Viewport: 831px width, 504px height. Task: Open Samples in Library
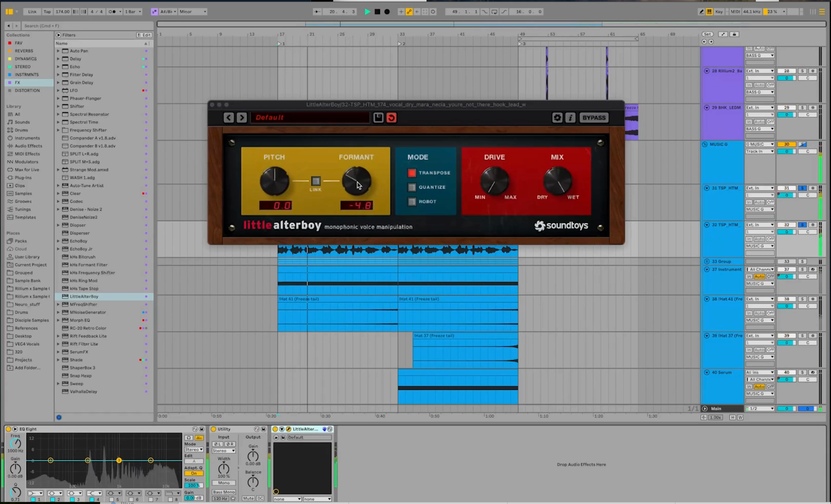23,193
